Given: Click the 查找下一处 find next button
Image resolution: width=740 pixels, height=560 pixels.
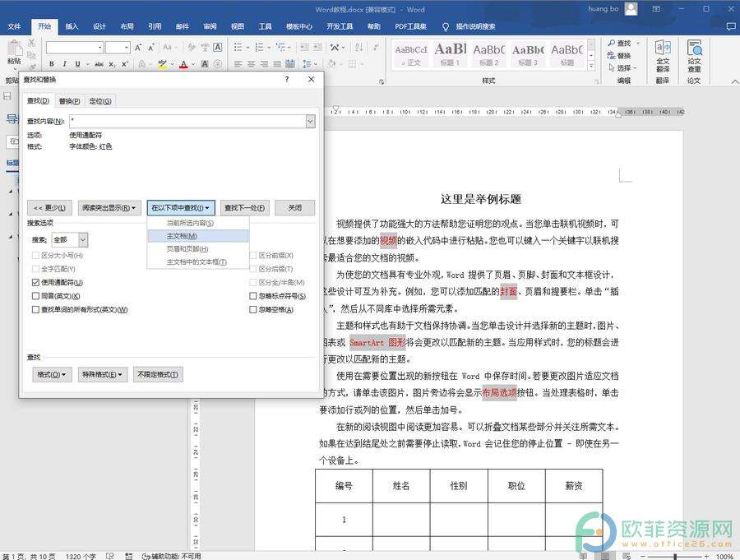Looking at the screenshot, I should [245, 208].
